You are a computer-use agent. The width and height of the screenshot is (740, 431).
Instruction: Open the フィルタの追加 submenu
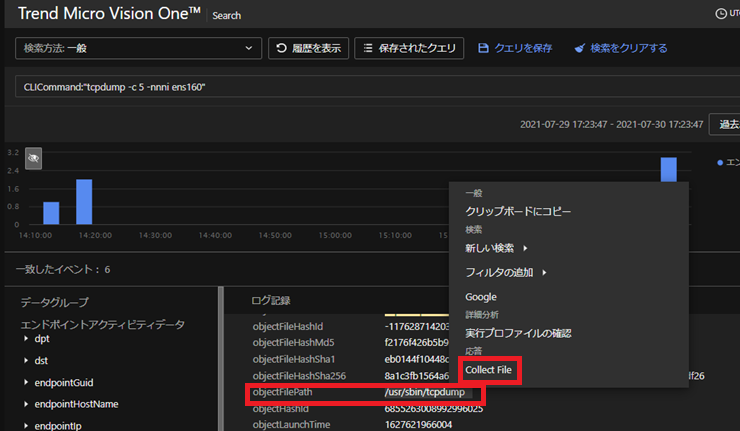(505, 272)
